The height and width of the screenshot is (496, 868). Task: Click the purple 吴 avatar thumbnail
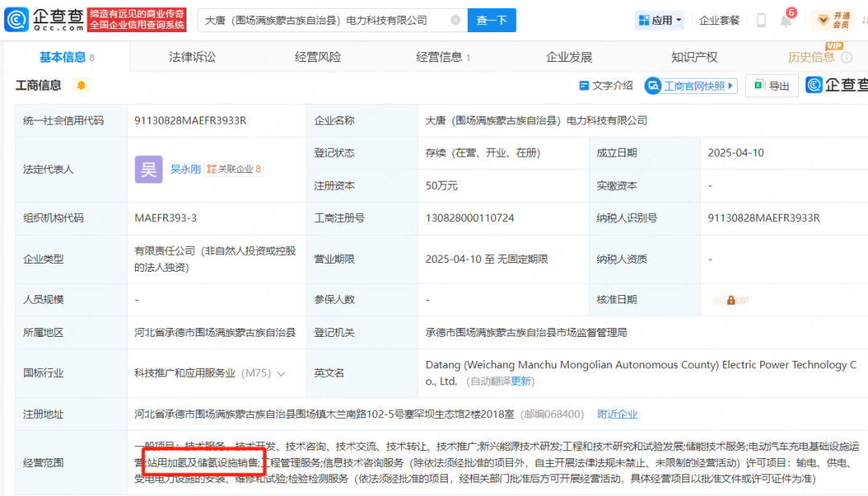(x=149, y=170)
